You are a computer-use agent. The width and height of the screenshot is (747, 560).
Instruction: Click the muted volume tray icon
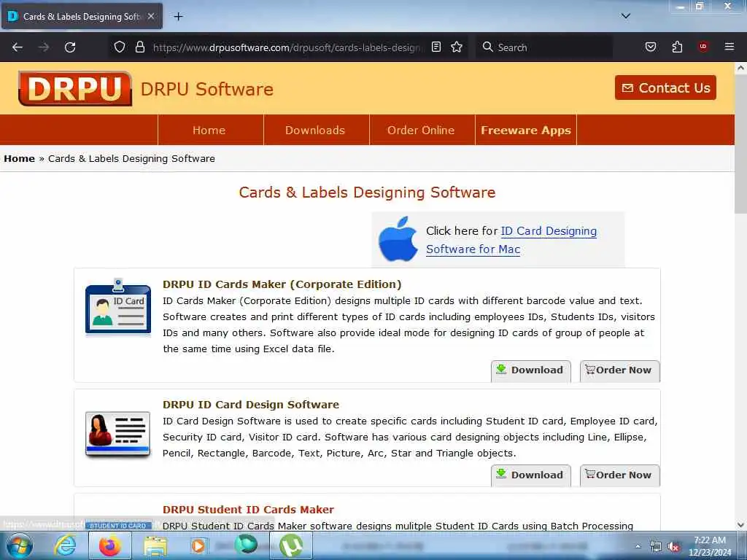click(x=673, y=547)
